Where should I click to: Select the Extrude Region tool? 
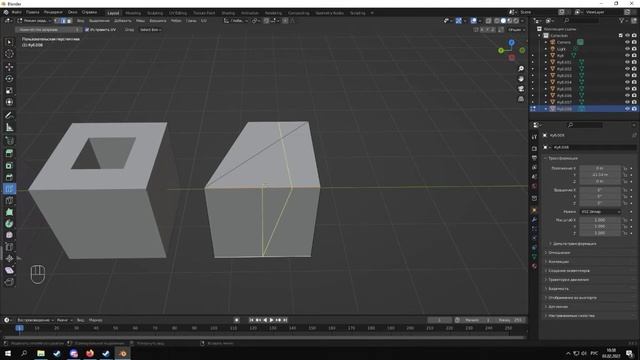9,153
